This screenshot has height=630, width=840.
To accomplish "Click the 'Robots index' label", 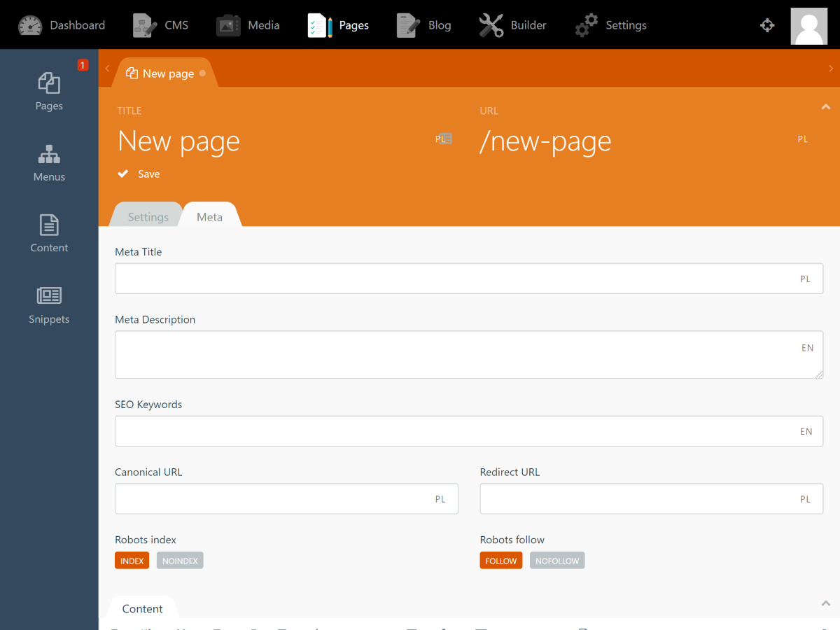I will coord(146,540).
